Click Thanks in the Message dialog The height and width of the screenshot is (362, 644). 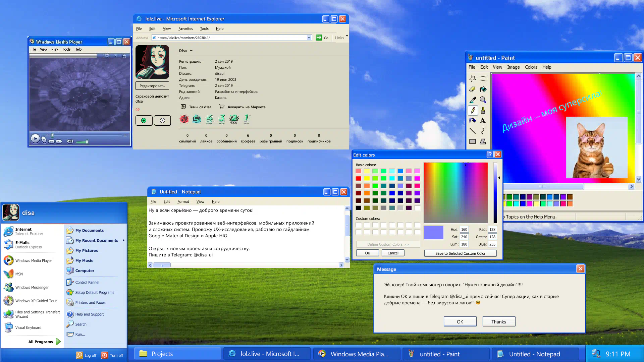(x=498, y=321)
